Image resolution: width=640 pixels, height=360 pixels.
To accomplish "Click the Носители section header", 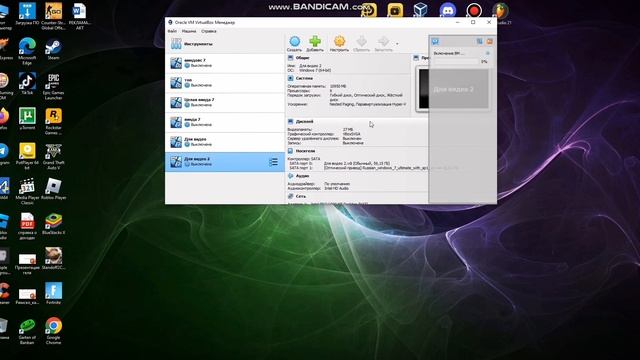I will 305,151.
